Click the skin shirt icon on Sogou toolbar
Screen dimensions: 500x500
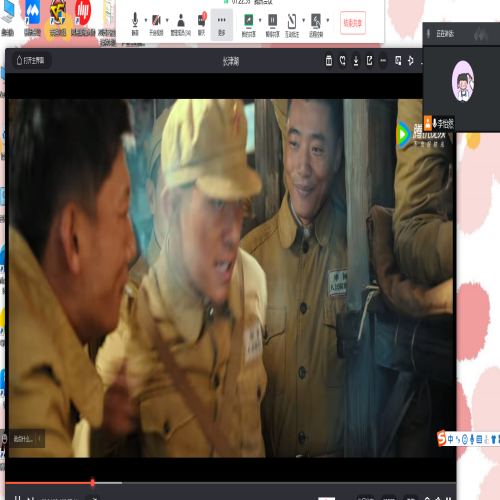click(493, 439)
